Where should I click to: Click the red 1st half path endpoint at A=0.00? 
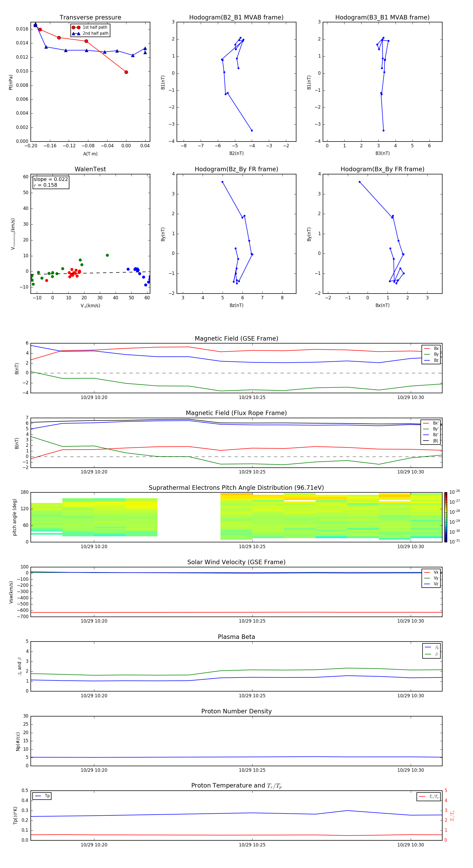point(126,72)
